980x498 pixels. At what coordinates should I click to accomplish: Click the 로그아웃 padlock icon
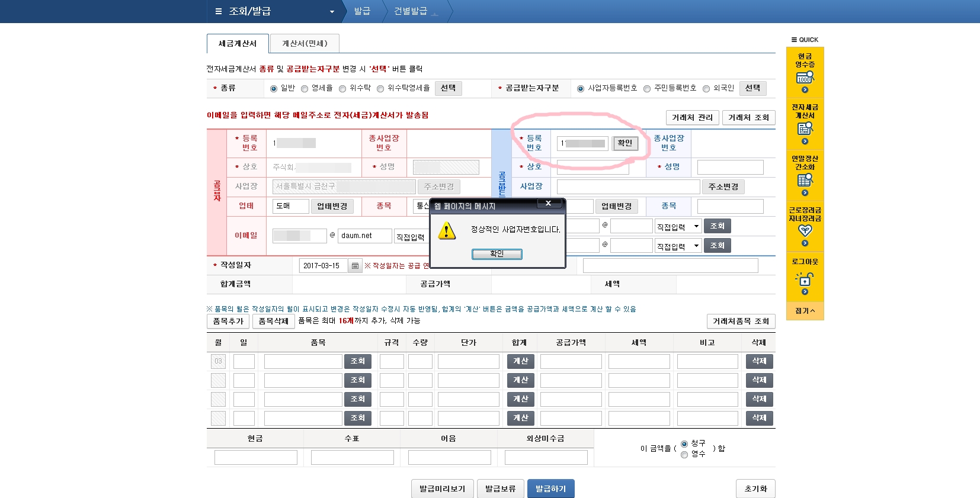(805, 279)
